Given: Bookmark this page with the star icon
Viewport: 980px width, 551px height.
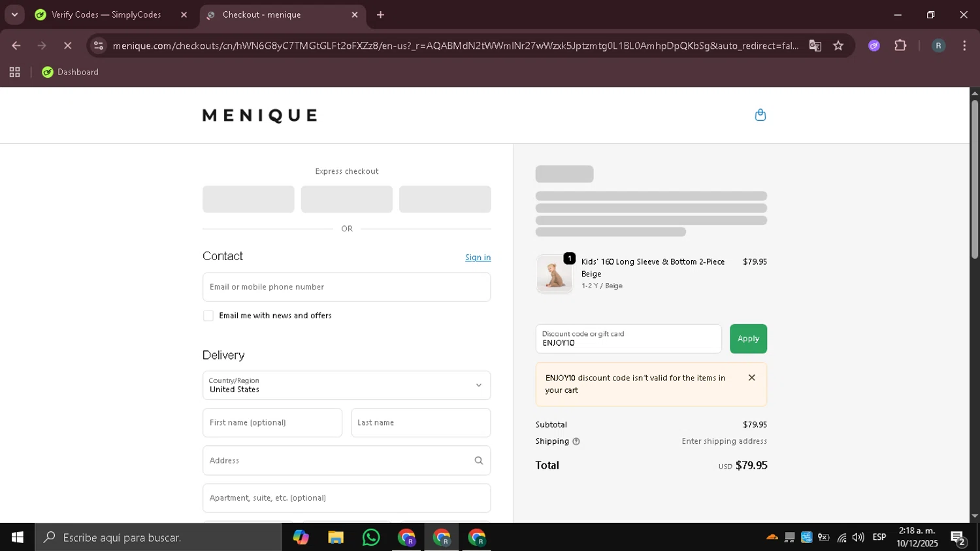Looking at the screenshot, I should coord(838,46).
